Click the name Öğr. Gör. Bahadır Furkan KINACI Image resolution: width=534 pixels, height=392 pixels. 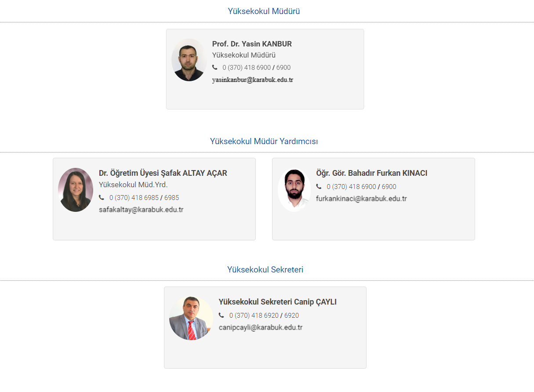click(x=371, y=173)
